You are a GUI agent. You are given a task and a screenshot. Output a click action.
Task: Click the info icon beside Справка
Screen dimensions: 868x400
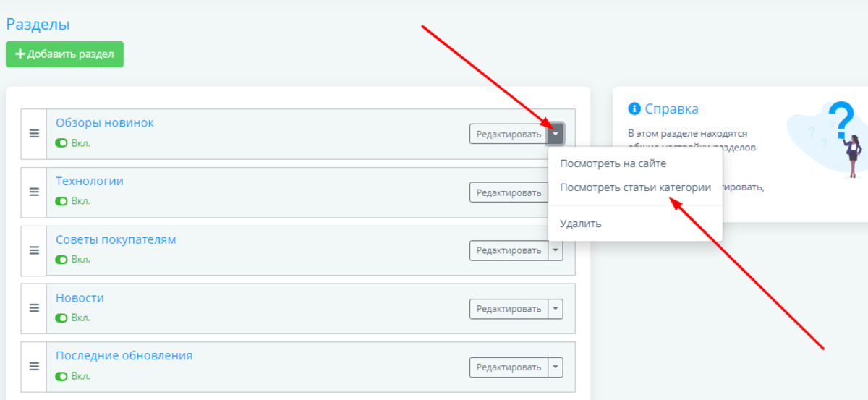[x=634, y=109]
